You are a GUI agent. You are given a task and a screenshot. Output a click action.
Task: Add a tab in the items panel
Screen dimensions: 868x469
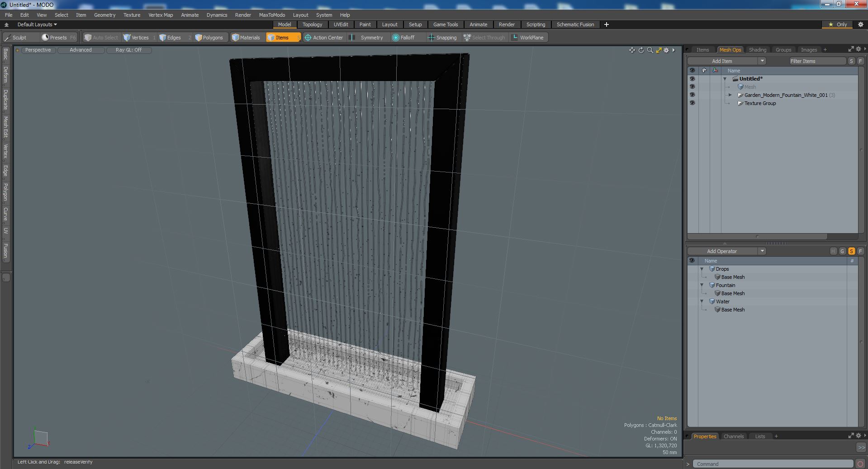tap(825, 50)
